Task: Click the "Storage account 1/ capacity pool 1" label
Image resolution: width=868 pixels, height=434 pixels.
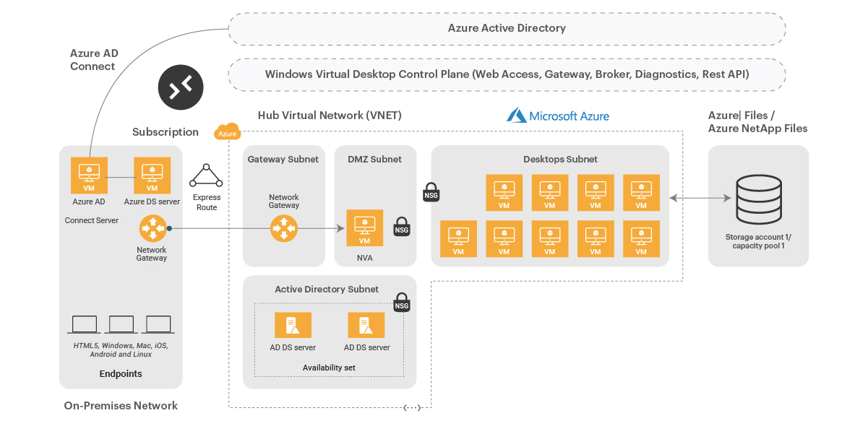Action: click(758, 241)
